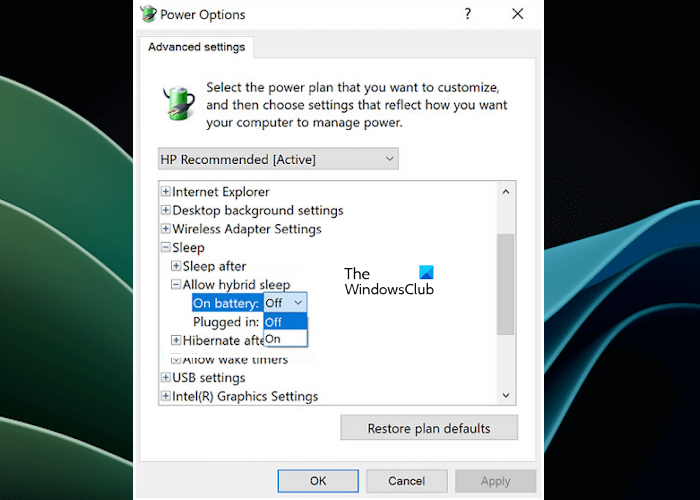Expand the Internet Explorer node
This screenshot has width=700, height=500.
point(166,192)
